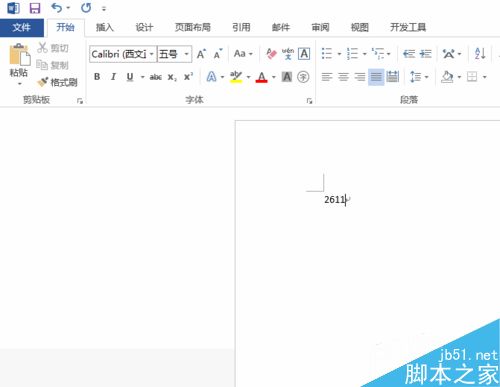500x387 pixels.
Task: Click the paragraph shading paint bucket
Action: tap(447, 77)
